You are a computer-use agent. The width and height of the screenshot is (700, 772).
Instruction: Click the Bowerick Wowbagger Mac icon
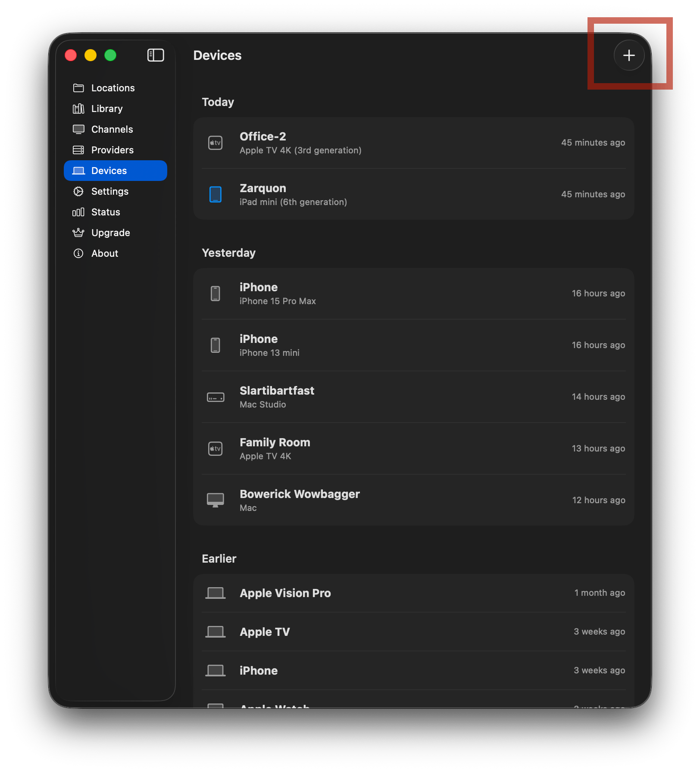[x=216, y=500]
